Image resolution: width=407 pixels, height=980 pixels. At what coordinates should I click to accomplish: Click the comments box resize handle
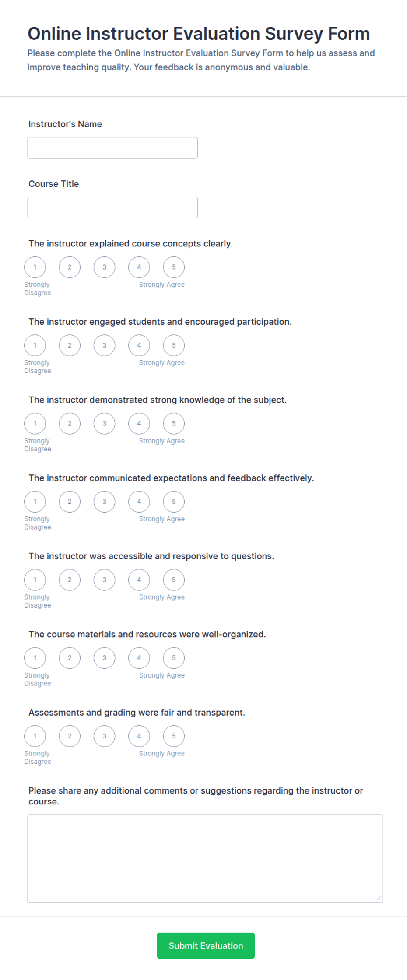tap(379, 898)
